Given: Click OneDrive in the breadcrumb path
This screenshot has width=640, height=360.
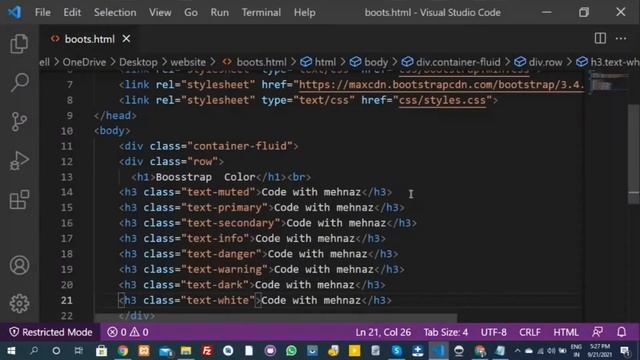Looking at the screenshot, I should coord(84,62).
